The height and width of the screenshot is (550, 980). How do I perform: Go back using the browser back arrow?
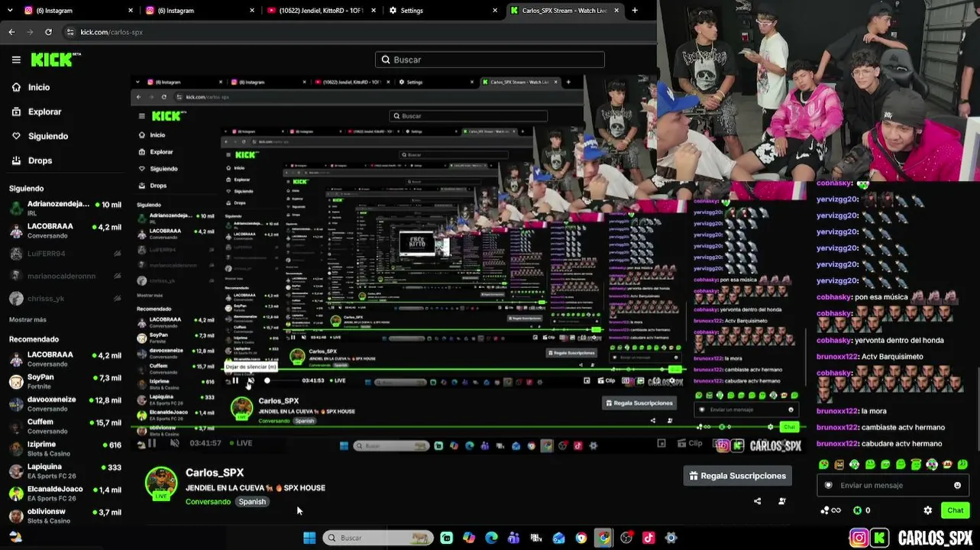click(11, 32)
